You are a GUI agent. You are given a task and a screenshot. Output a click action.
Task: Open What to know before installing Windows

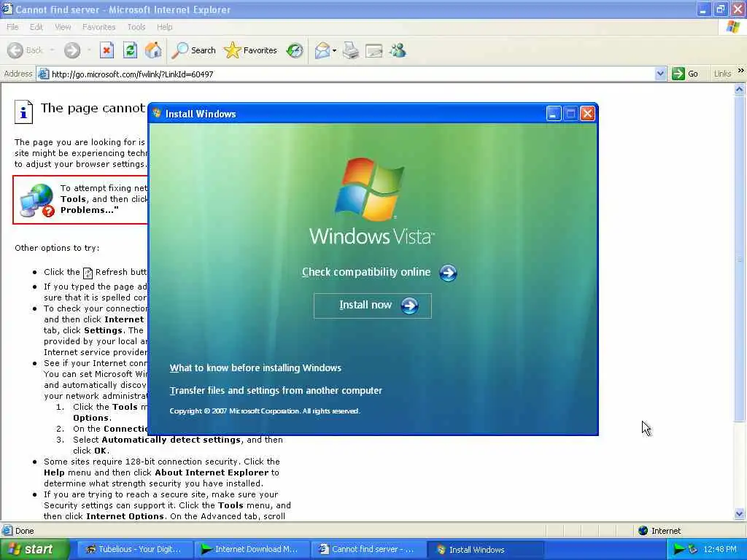(255, 368)
